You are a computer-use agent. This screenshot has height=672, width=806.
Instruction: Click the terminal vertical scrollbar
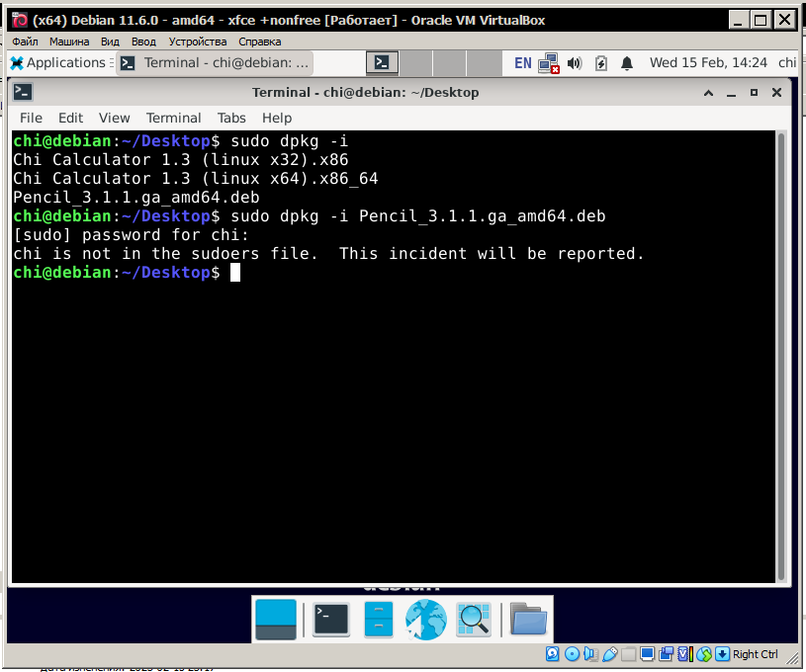pyautogui.click(x=781, y=357)
